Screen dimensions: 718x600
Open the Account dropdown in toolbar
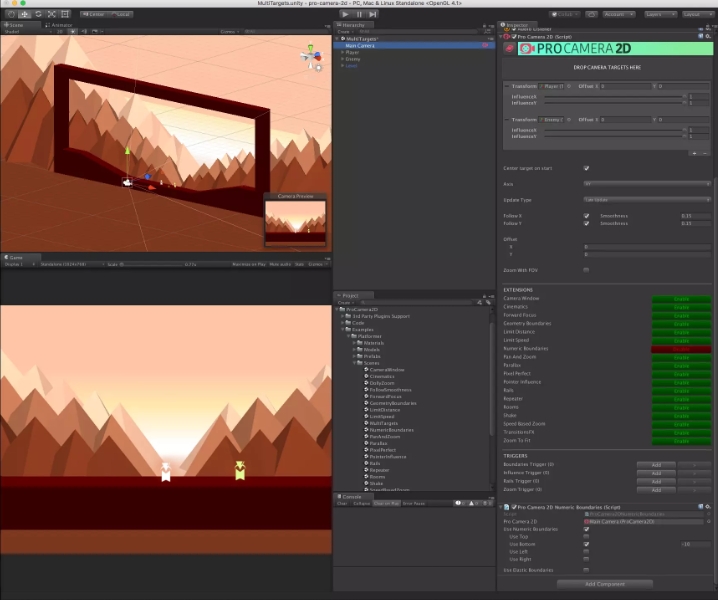click(619, 14)
